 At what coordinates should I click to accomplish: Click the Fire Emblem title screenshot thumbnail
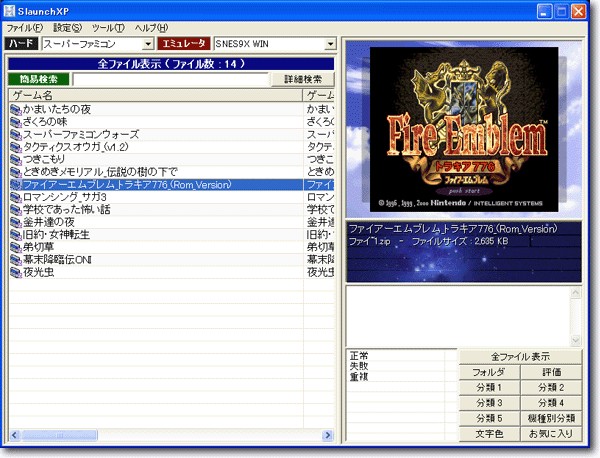point(464,129)
